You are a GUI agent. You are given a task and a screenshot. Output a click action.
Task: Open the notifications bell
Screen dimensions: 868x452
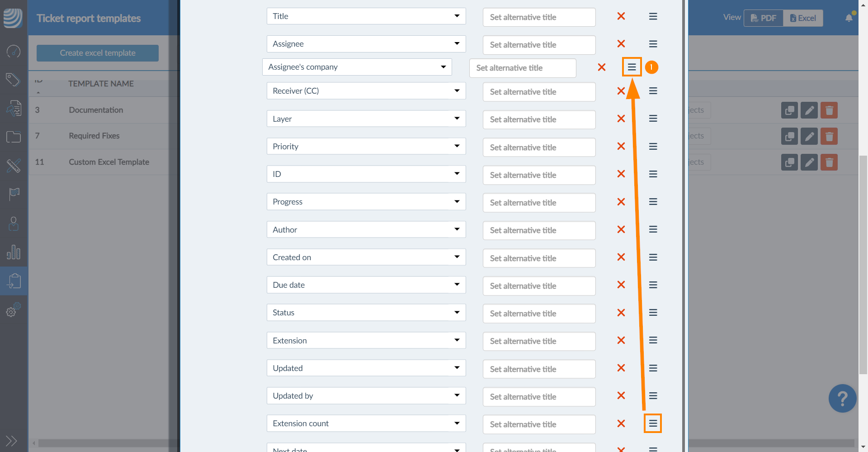(x=849, y=18)
